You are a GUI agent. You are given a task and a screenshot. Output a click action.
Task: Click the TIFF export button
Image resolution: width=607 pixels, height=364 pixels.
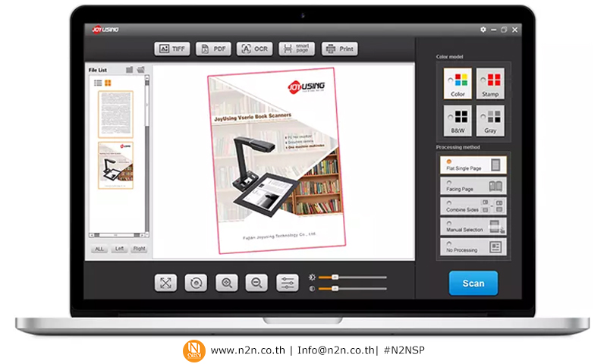tap(171, 49)
